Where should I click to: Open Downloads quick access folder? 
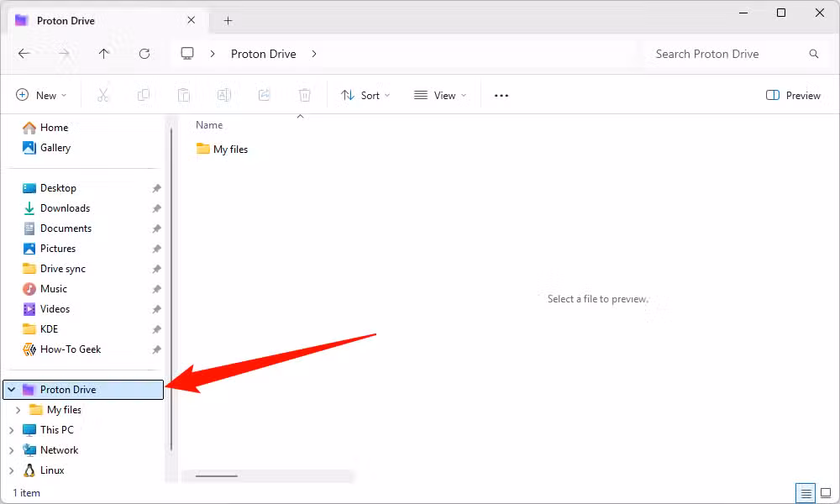65,208
